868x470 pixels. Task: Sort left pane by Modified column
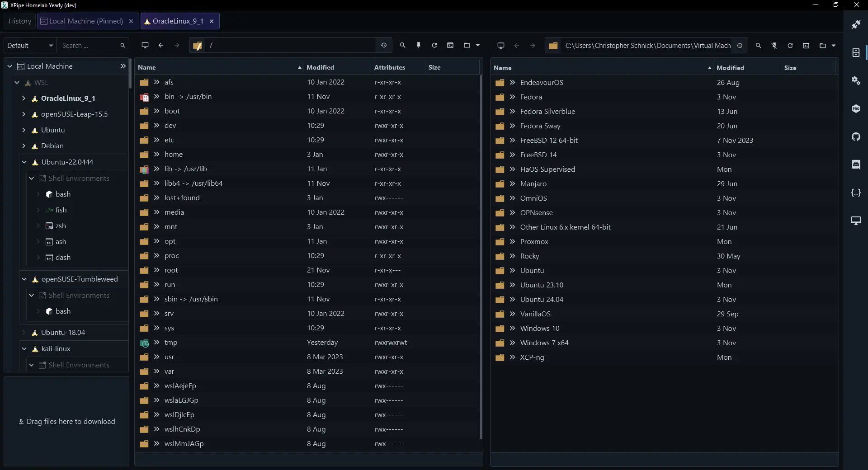point(337,67)
